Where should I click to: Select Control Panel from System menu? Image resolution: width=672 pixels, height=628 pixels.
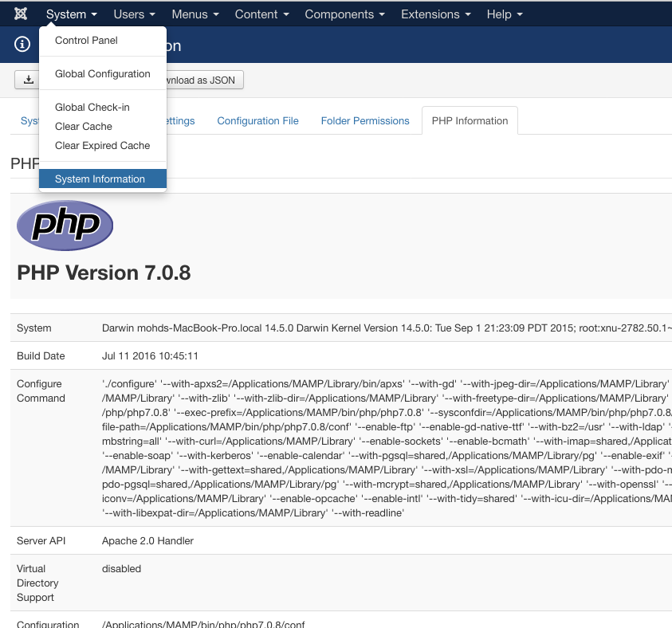[x=103, y=41]
